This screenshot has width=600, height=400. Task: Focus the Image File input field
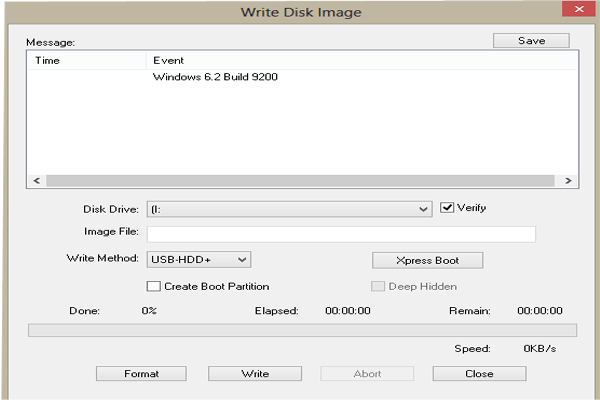point(341,234)
